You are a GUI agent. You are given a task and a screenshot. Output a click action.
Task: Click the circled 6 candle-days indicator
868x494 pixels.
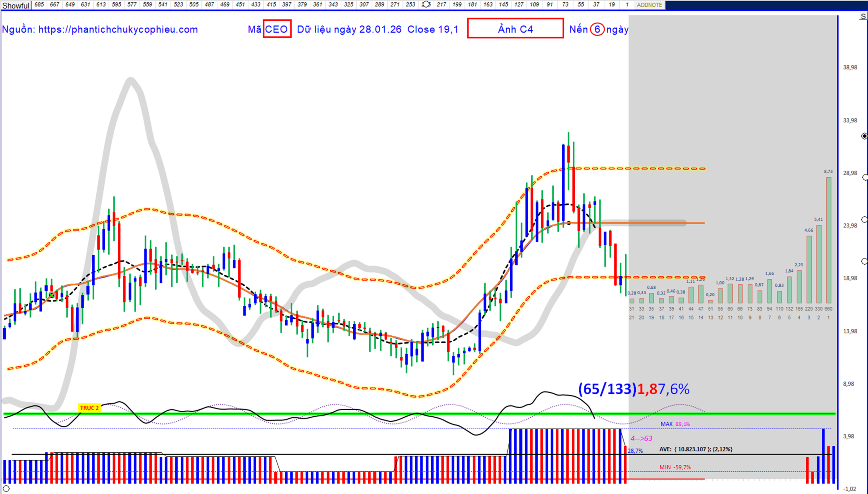pos(597,29)
